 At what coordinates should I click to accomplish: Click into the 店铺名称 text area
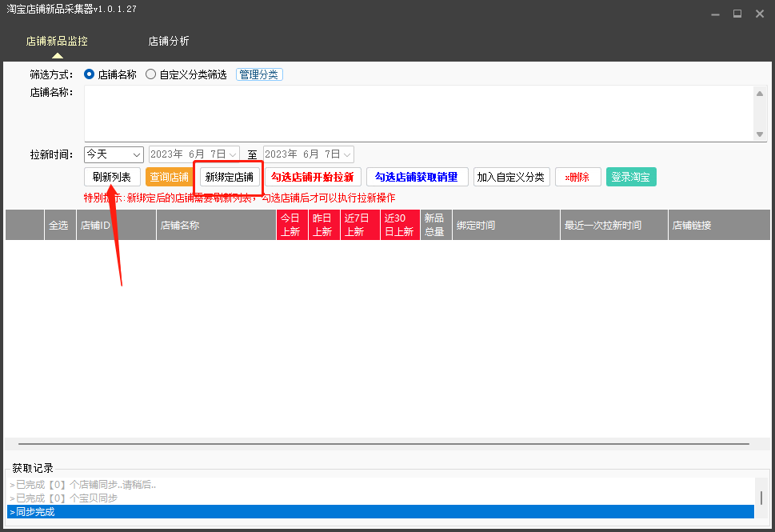(x=418, y=114)
